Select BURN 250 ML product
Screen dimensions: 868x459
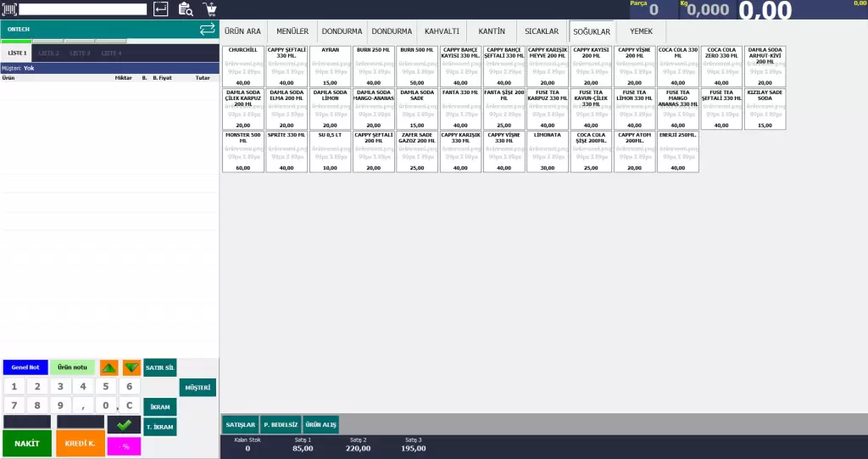[x=374, y=66]
